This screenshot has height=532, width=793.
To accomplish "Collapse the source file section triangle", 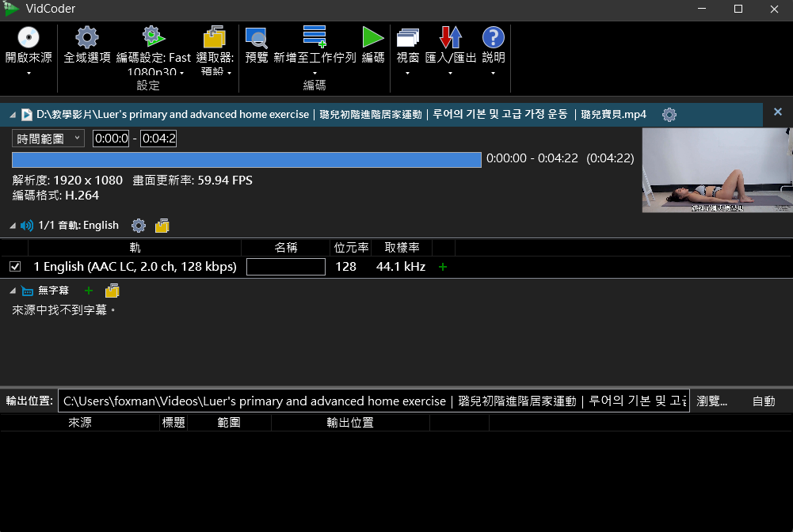I will click(x=13, y=116).
